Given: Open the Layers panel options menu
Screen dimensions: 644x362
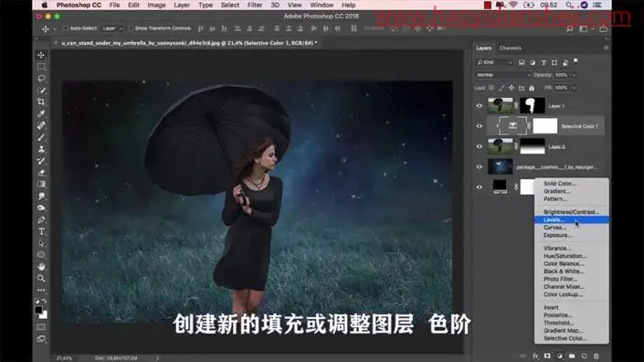Looking at the screenshot, I should pos(606,48).
